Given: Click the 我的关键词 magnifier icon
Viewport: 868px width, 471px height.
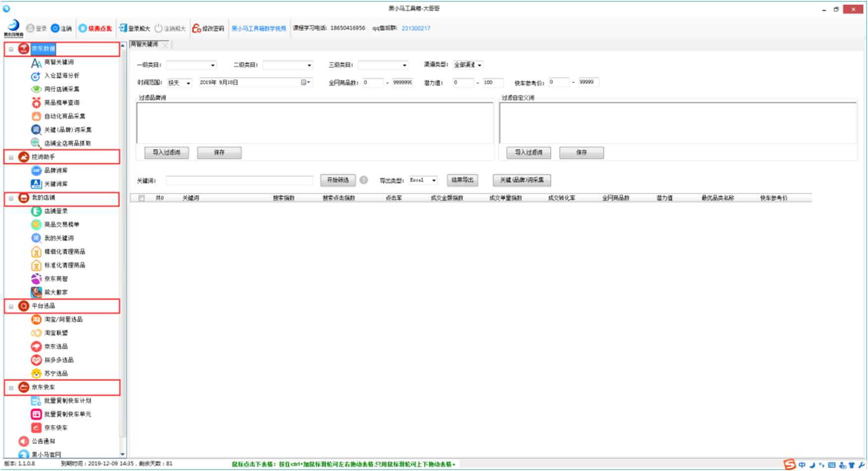Looking at the screenshot, I should 36,238.
